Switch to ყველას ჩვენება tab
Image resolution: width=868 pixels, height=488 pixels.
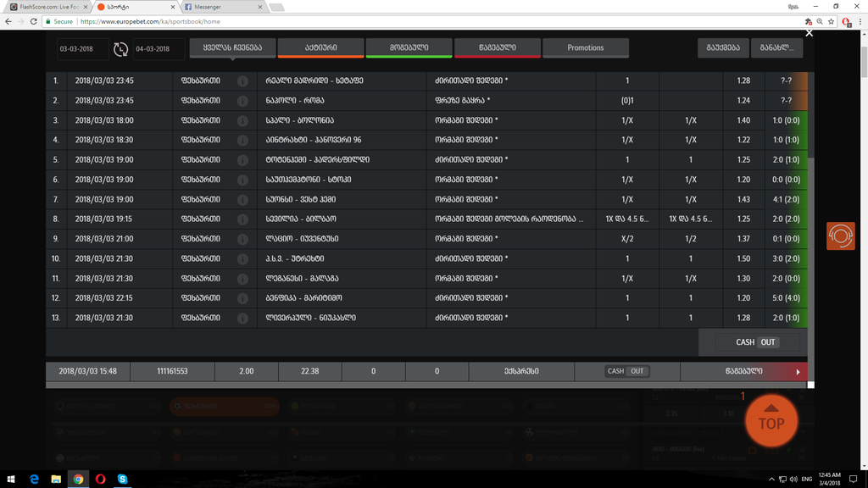point(232,47)
